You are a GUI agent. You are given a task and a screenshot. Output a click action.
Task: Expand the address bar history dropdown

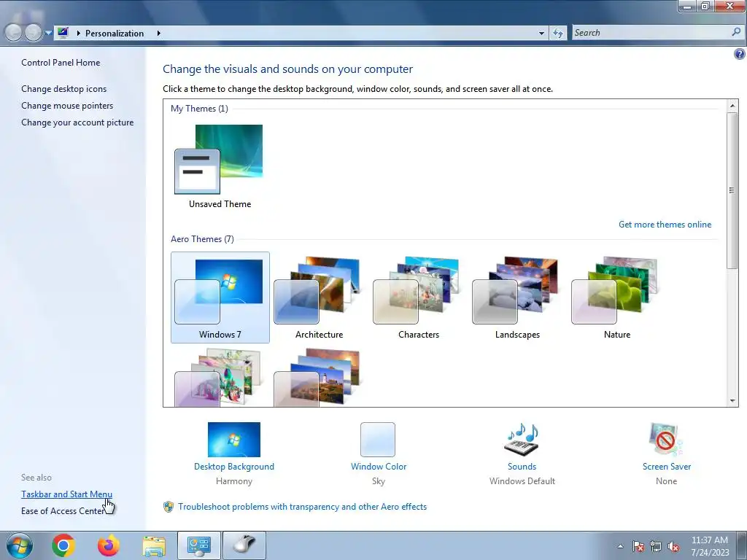(x=541, y=34)
